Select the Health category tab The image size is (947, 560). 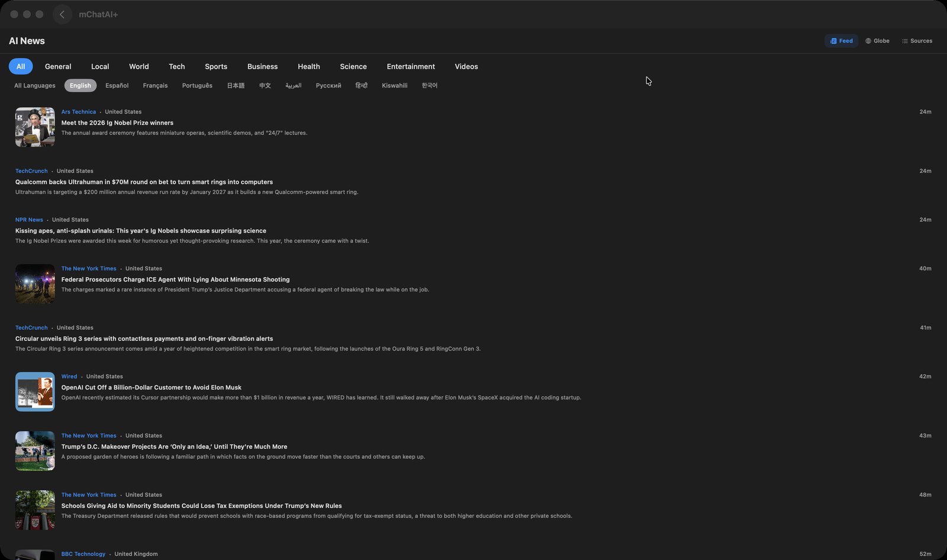(309, 66)
